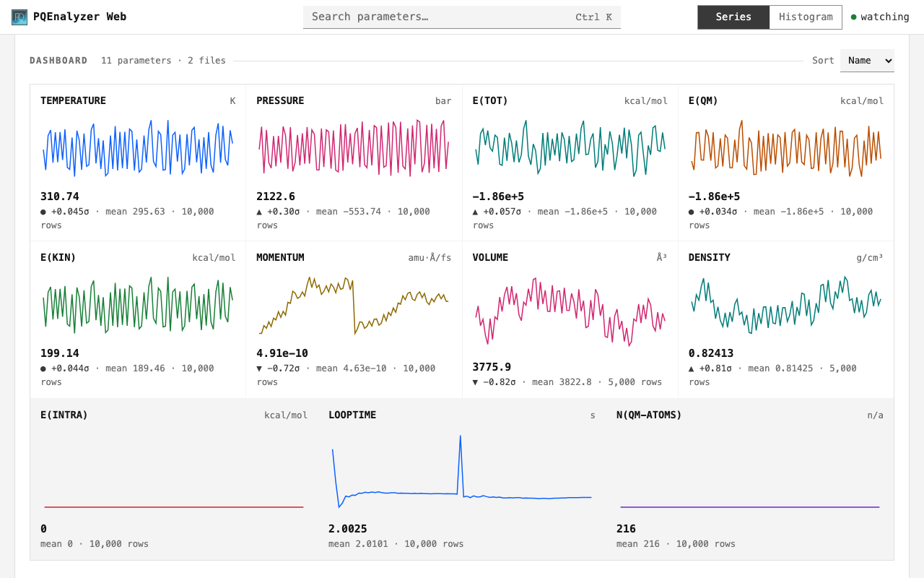Open the PRESSURE sparkline chart

pos(354,148)
